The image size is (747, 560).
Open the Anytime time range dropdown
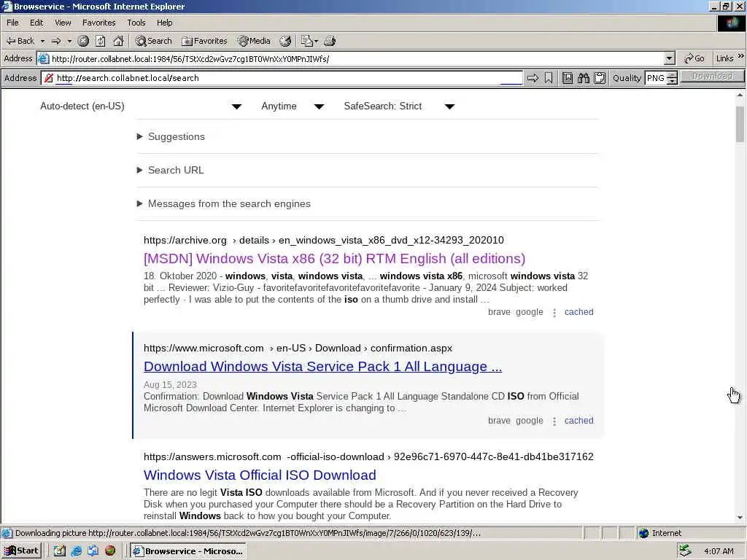(293, 106)
